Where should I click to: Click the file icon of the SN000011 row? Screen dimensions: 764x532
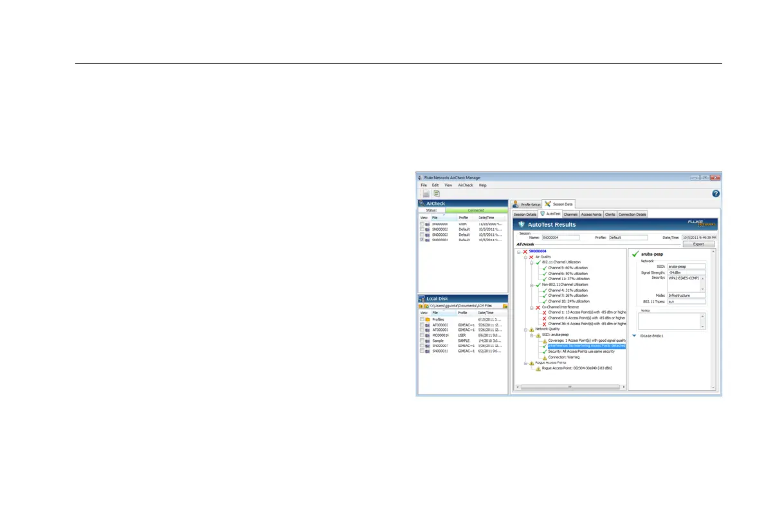(427, 351)
